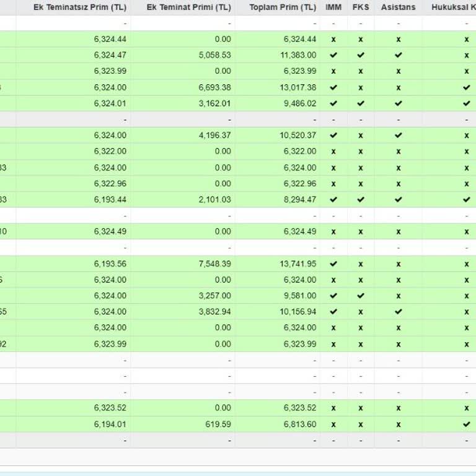Click the Asistans x mark in the 6,323.52 row
Viewport: 476px width, 476px height.
pyautogui.click(x=399, y=408)
